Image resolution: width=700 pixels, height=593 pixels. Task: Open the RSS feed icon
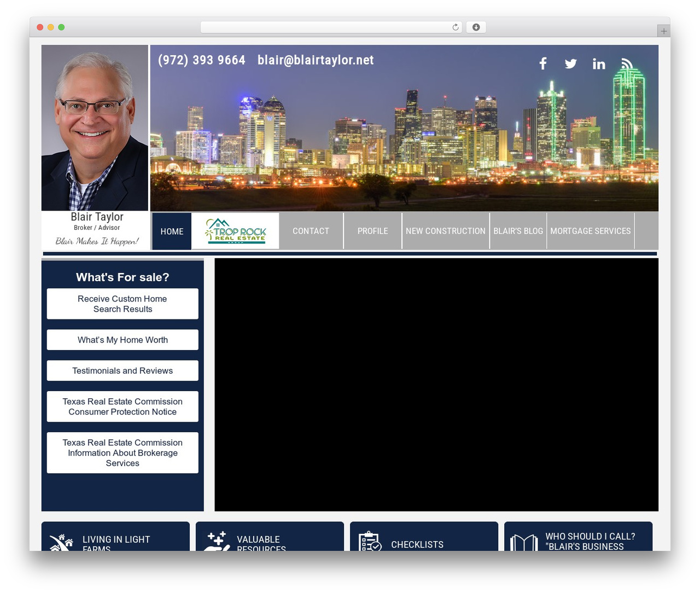coord(627,63)
